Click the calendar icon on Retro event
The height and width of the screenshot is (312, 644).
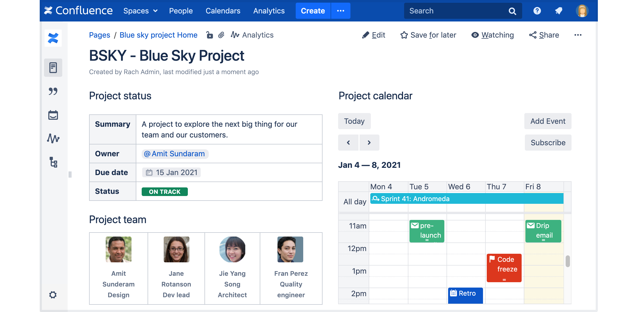(453, 293)
